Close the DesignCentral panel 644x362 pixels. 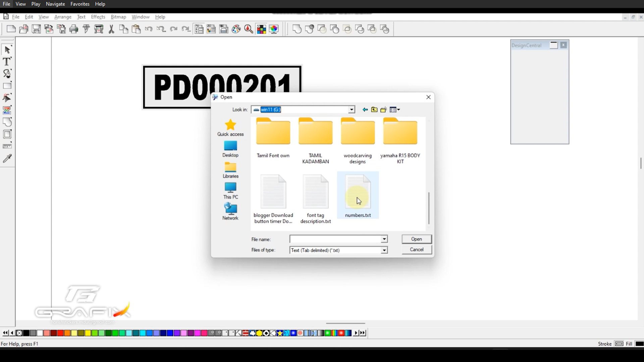click(x=563, y=45)
